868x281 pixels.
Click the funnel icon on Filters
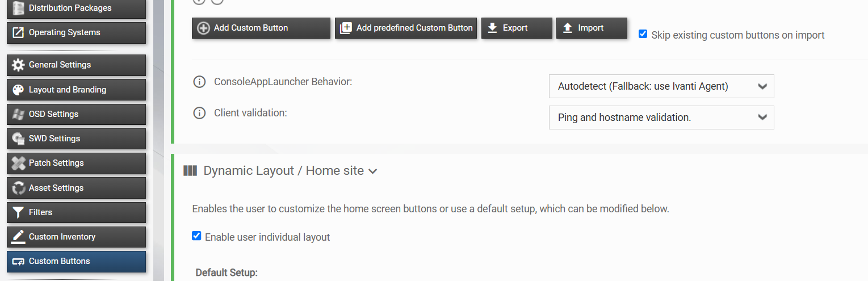pyautogui.click(x=18, y=212)
